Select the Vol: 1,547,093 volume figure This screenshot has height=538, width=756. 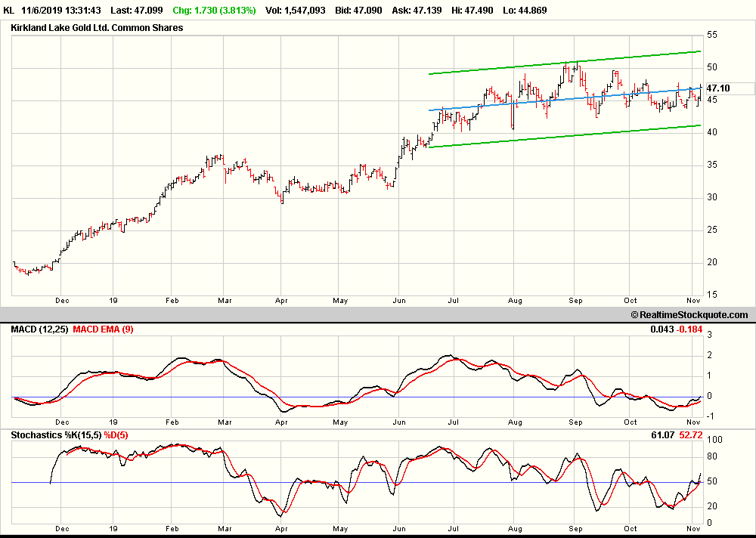[295, 10]
